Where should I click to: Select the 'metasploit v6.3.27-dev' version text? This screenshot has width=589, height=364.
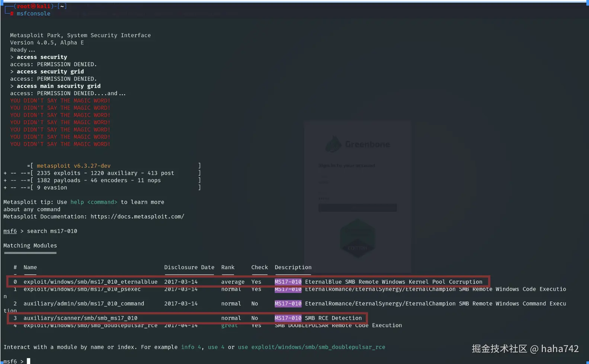tap(74, 166)
